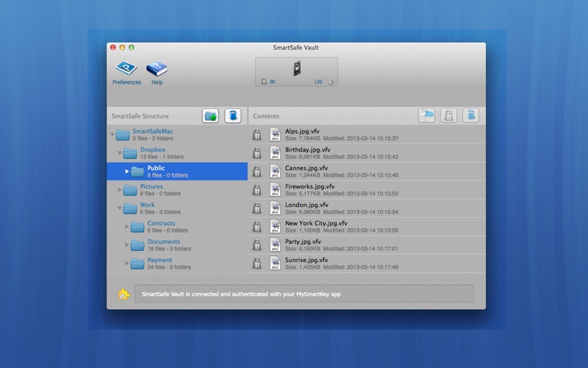
Task: Select the file Fireworks.jpg.vfv
Action: (x=309, y=186)
